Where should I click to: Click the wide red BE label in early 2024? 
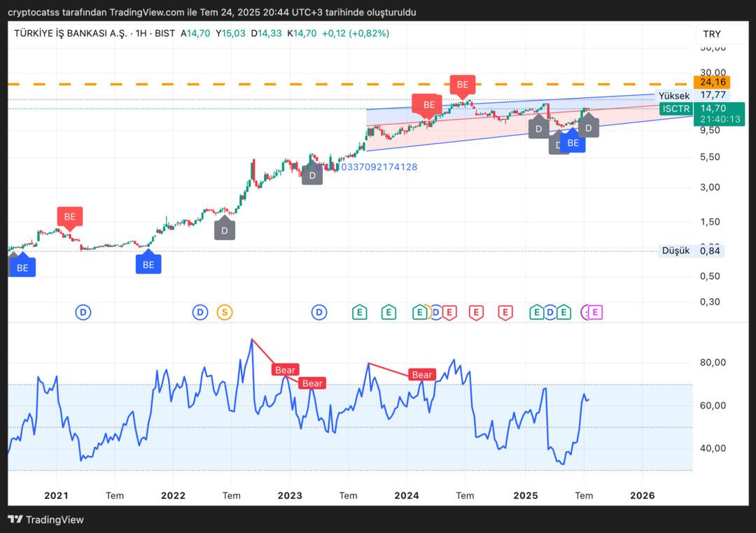(426, 106)
